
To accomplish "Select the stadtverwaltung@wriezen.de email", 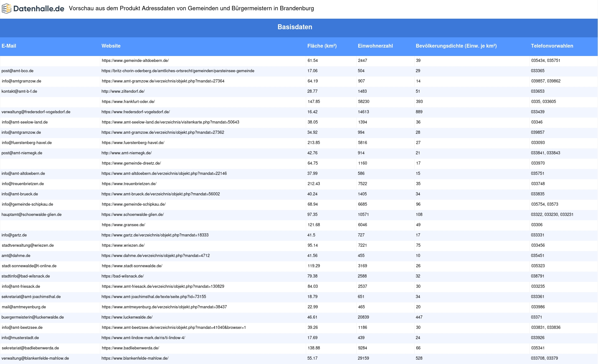I will coord(28,245).
